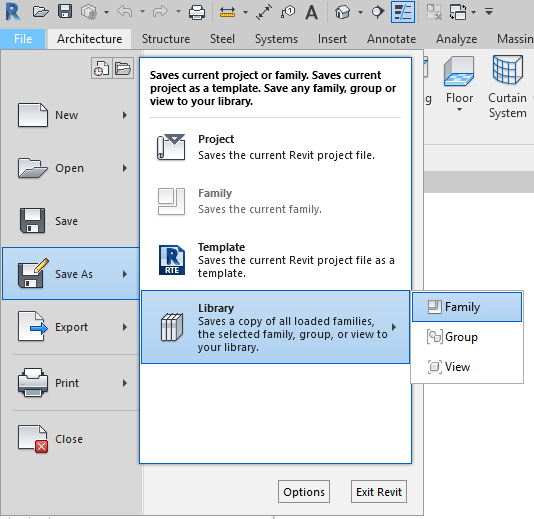Show the Open Documents list icon

[x=123, y=68]
